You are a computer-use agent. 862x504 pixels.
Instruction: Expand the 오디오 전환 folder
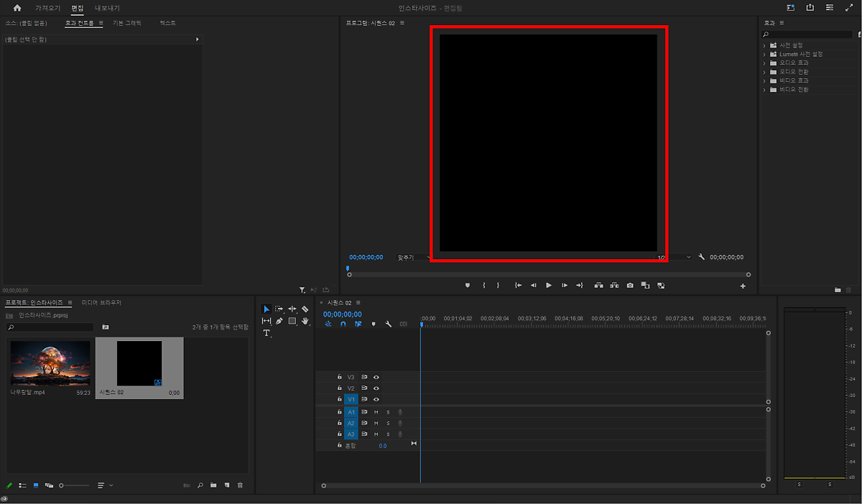[764, 72]
